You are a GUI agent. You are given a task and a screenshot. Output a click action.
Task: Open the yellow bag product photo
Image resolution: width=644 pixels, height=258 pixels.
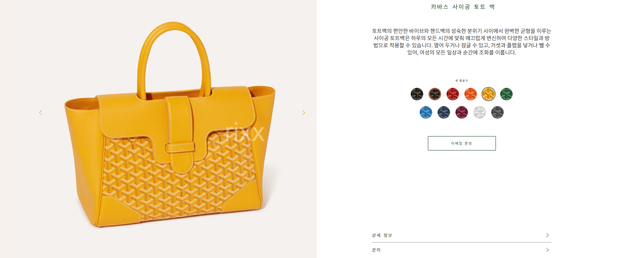[x=170, y=125]
